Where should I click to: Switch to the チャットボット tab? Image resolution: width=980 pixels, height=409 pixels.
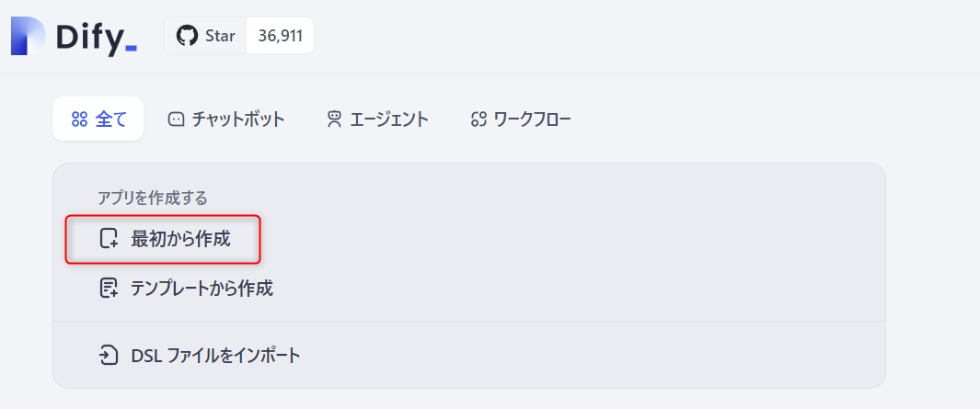click(x=226, y=119)
